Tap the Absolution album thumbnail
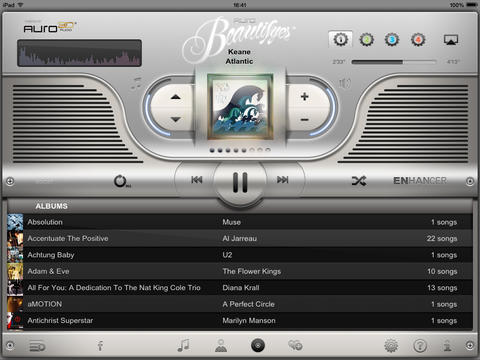This screenshot has width=480, height=360. coord(15,222)
